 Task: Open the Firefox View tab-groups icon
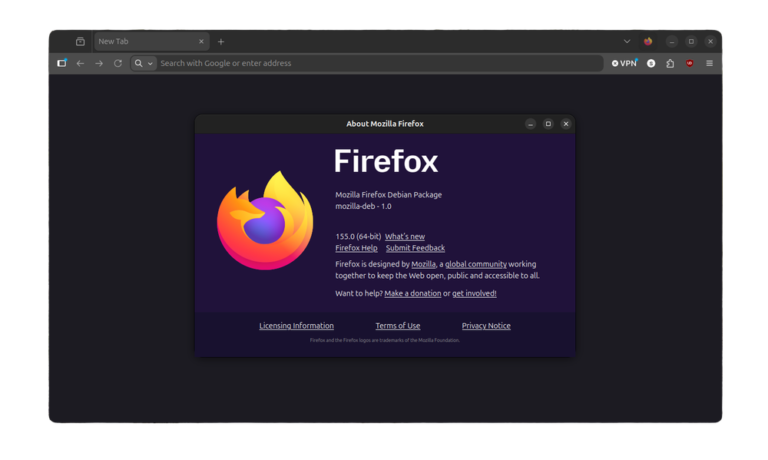point(80,42)
